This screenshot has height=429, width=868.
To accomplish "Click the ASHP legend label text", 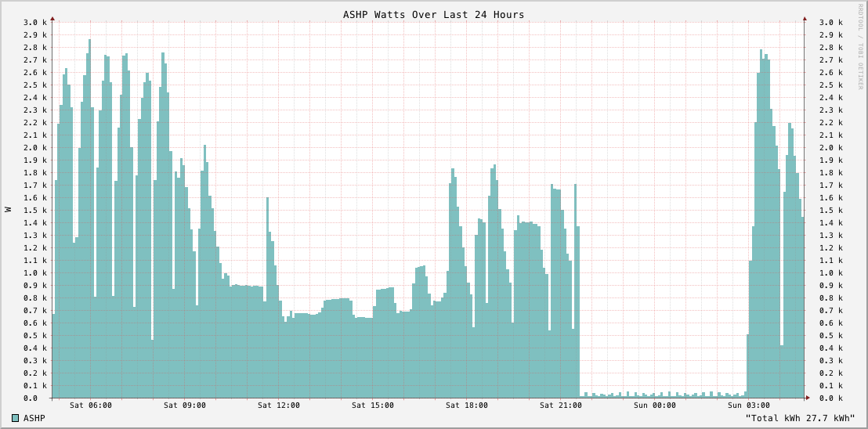I will coord(34,418).
